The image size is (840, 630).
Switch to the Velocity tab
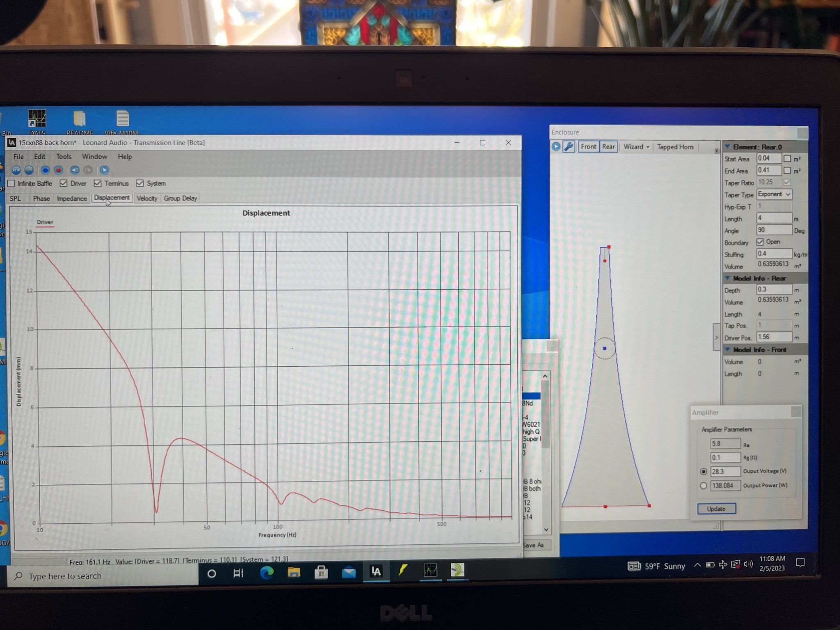147,198
